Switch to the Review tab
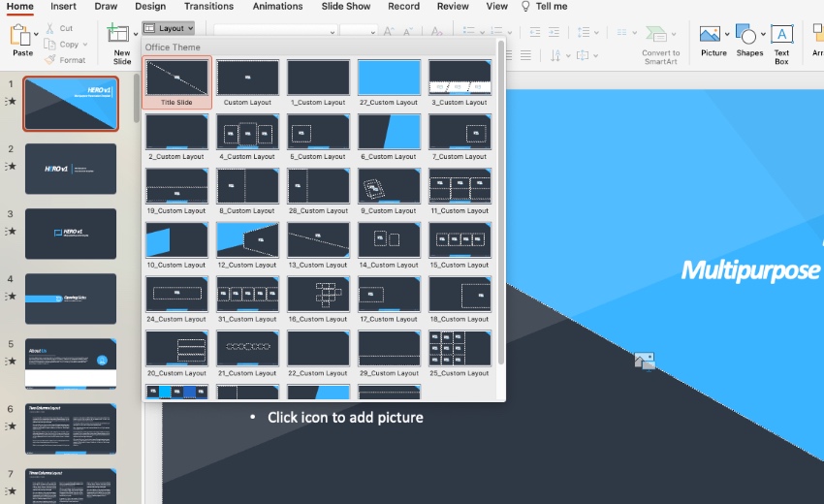The image size is (824, 504). 453,7
